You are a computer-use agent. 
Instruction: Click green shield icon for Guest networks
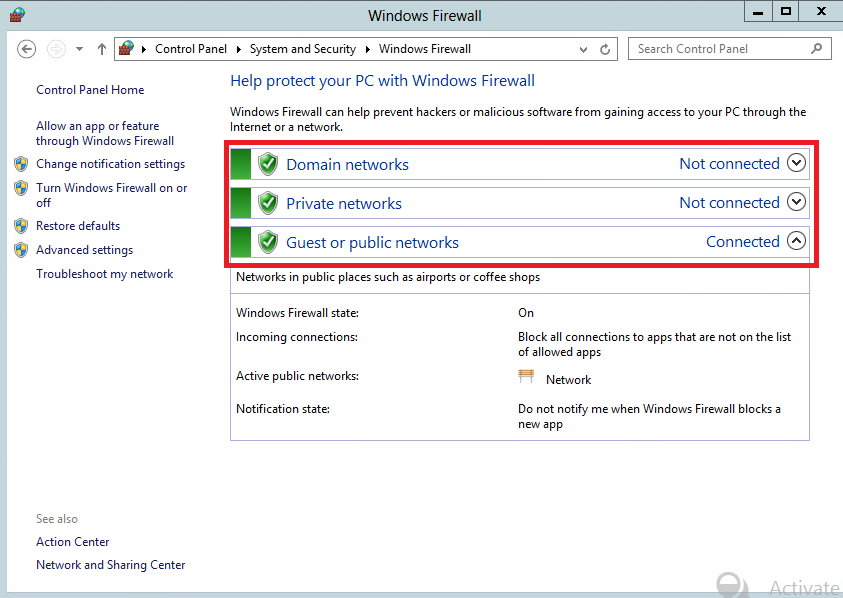268,242
